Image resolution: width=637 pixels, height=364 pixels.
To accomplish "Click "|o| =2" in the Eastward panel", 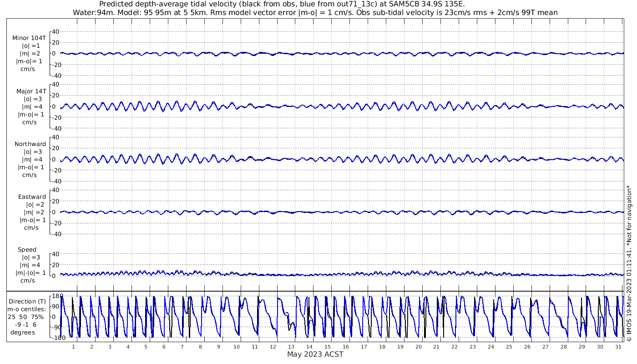I will click(x=35, y=205).
